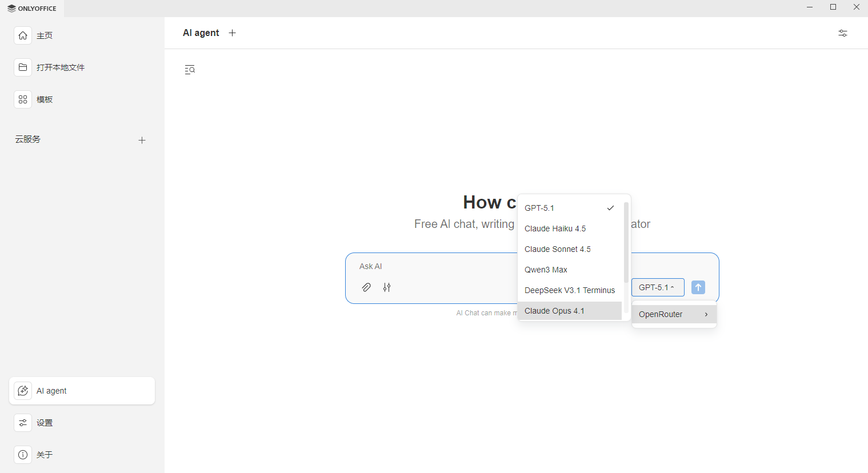
Task: Open chat parameter settings beside the paperclip
Action: 387,287
